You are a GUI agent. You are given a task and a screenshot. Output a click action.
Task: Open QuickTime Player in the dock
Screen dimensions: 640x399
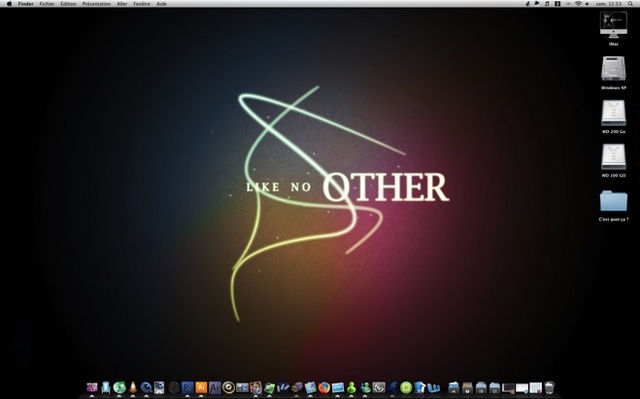pos(146,387)
